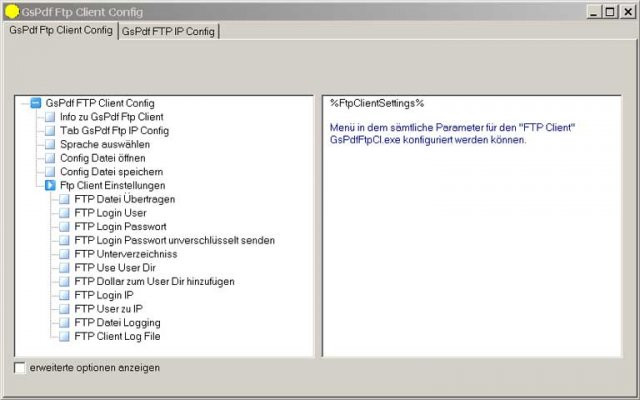Select FTP Client Log File item
Image resolution: width=640 pixels, height=400 pixels.
tap(118, 336)
